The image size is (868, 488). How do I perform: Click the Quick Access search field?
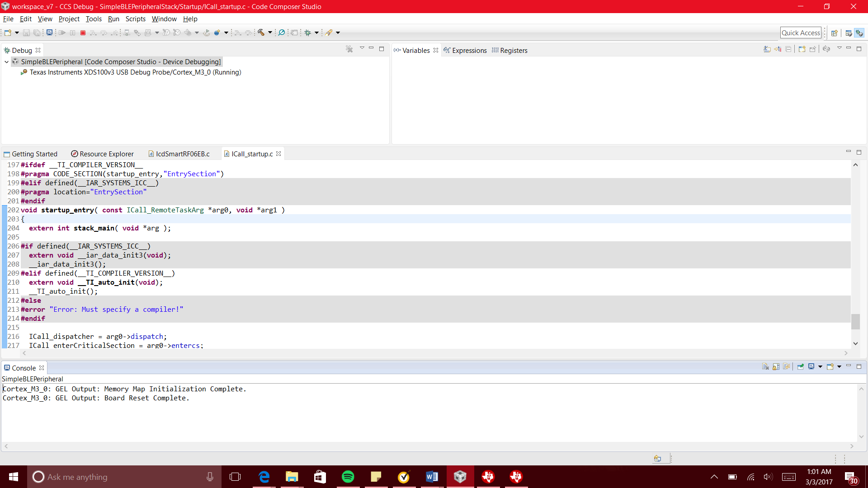pos(801,33)
